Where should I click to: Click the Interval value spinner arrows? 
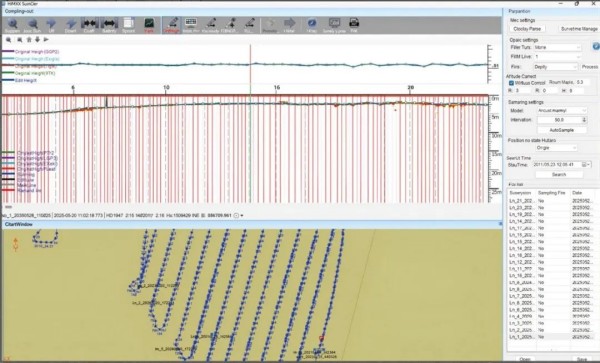[x=584, y=120]
